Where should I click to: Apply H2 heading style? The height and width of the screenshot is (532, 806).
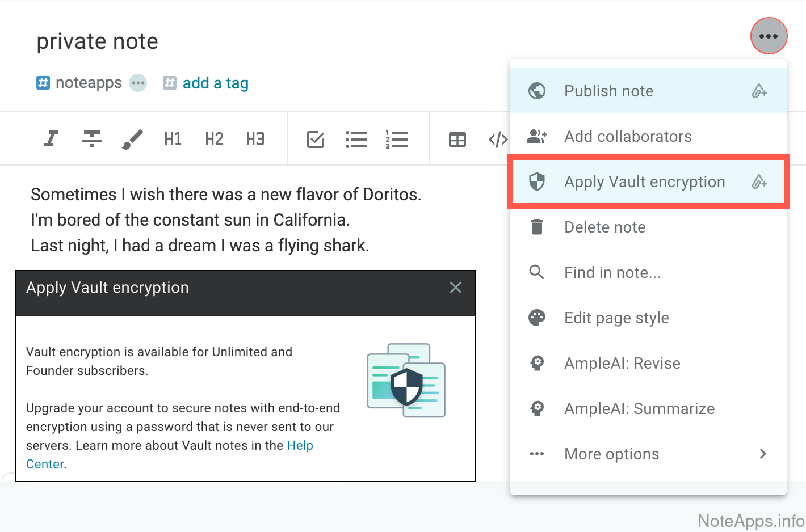point(214,139)
